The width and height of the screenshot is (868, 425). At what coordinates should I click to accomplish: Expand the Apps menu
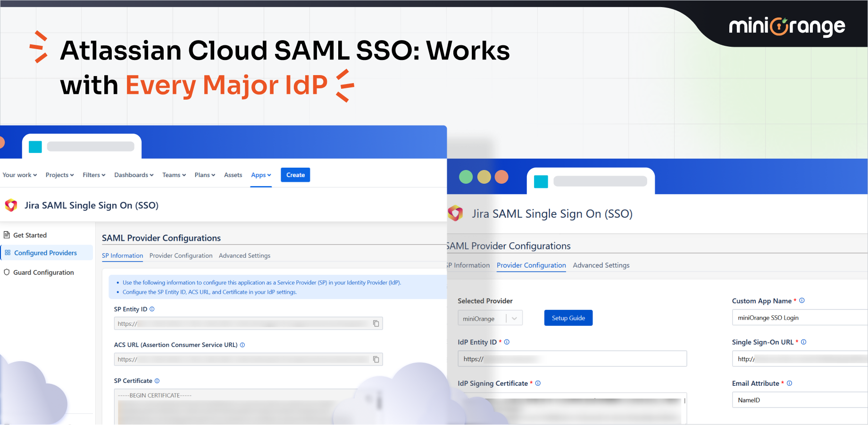pyautogui.click(x=261, y=175)
